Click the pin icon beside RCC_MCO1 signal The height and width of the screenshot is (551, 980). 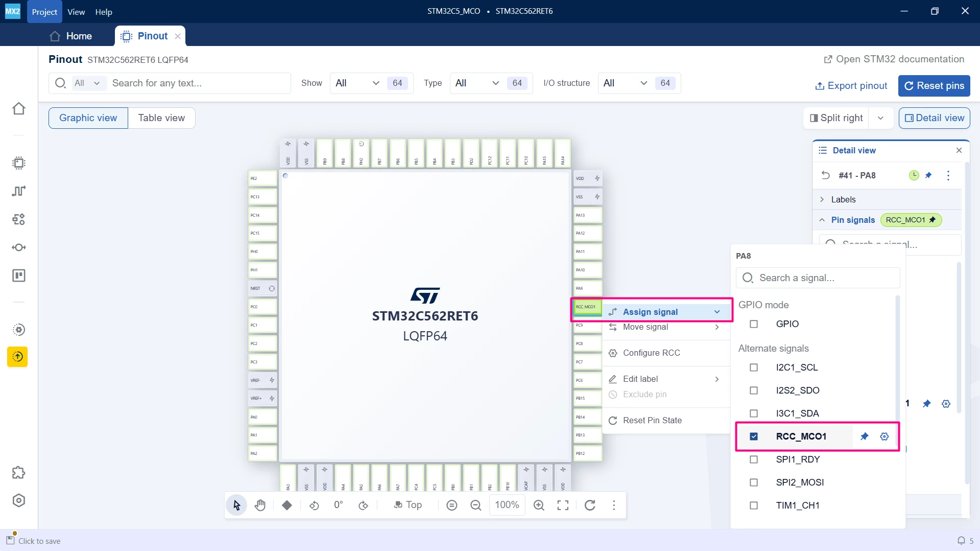864,437
